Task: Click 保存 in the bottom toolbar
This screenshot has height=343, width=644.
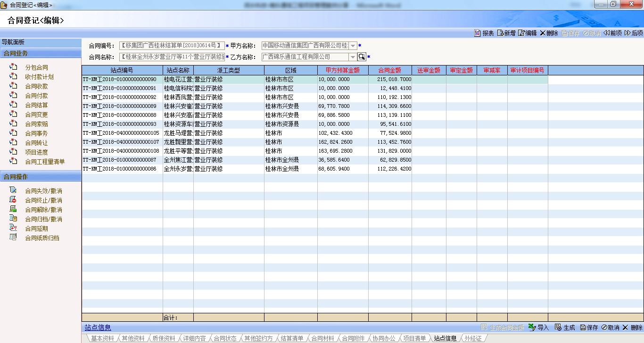Action: (x=589, y=327)
